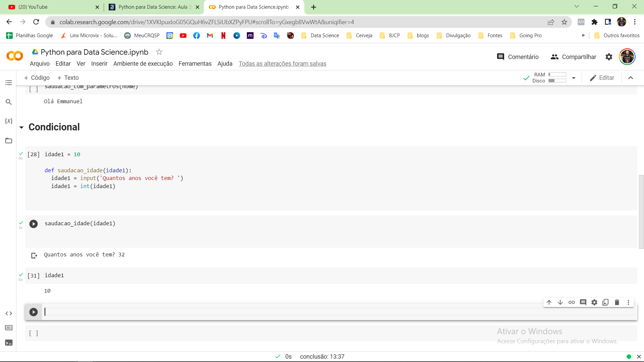
Task: Add a new code cell with + Código
Action: (x=37, y=78)
